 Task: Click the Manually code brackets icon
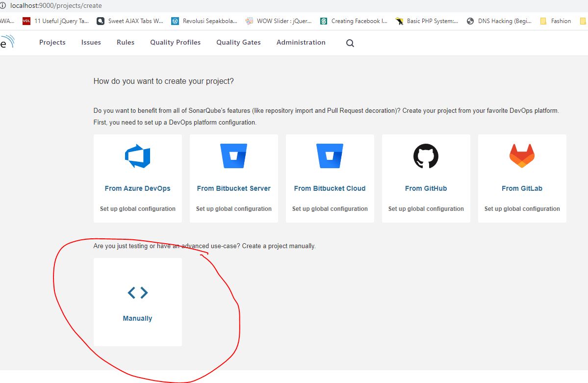tap(138, 293)
